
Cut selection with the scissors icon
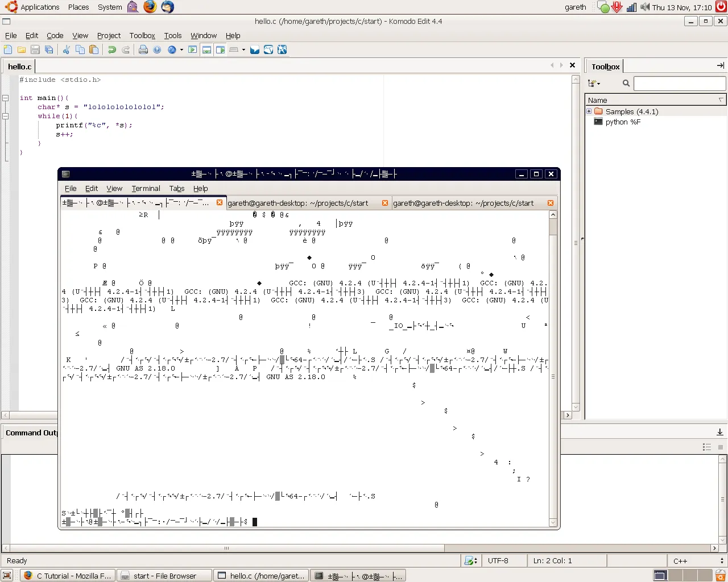(67, 50)
